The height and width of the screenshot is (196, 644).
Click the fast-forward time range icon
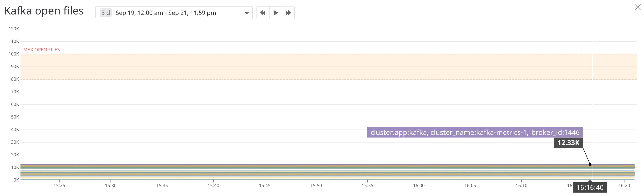288,13
